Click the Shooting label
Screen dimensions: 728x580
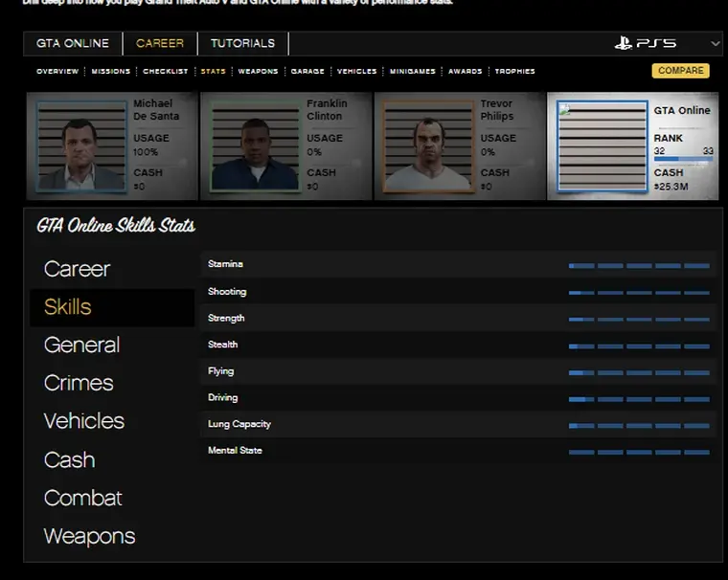pyautogui.click(x=227, y=292)
